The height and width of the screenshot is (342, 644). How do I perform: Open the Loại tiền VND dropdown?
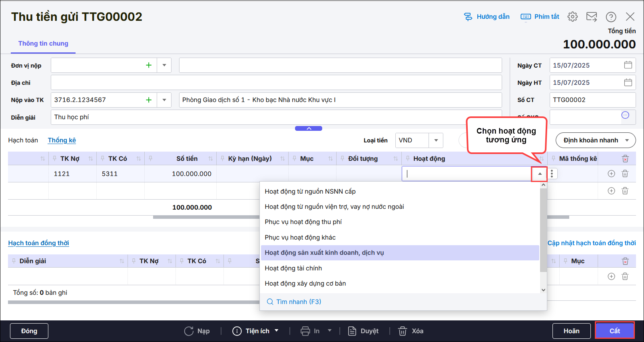[436, 140]
